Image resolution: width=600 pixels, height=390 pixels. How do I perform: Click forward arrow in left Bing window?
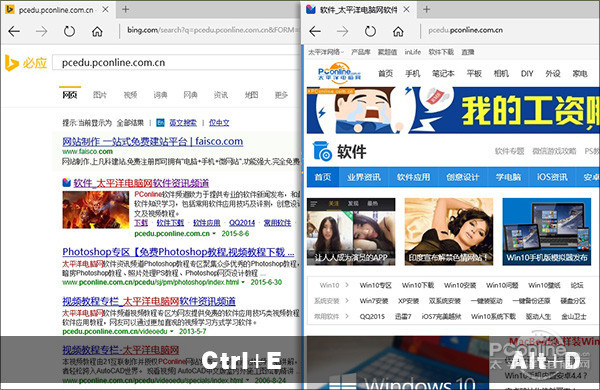[x=41, y=31]
